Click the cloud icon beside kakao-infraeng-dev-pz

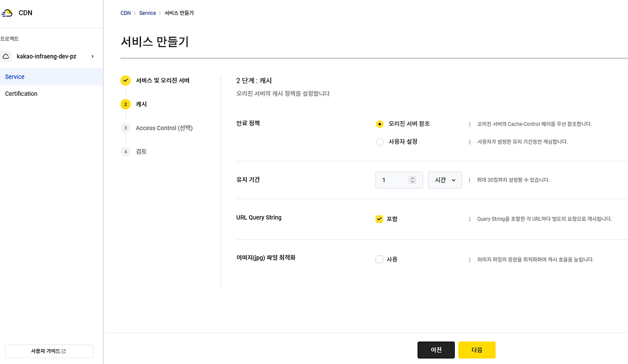pos(5,56)
